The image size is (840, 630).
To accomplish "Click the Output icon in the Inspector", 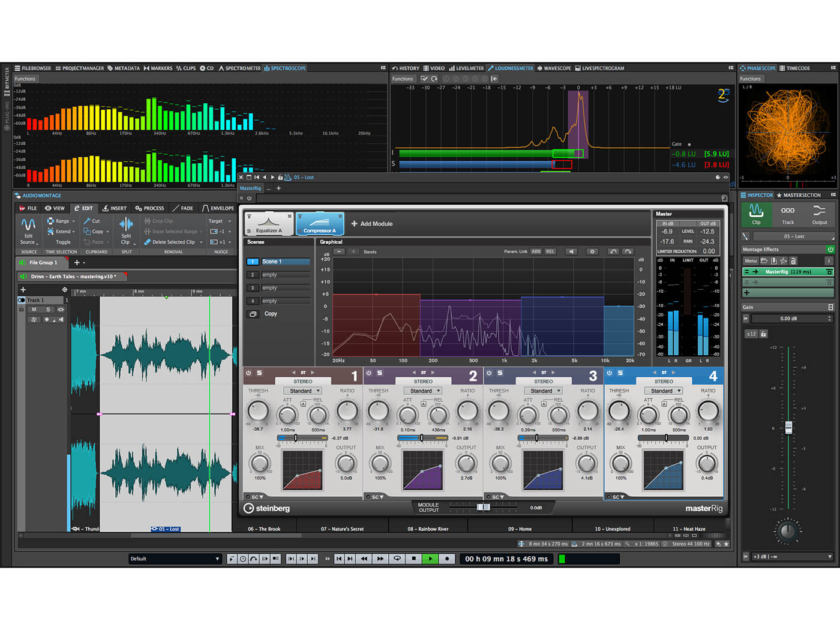I will 820,214.
